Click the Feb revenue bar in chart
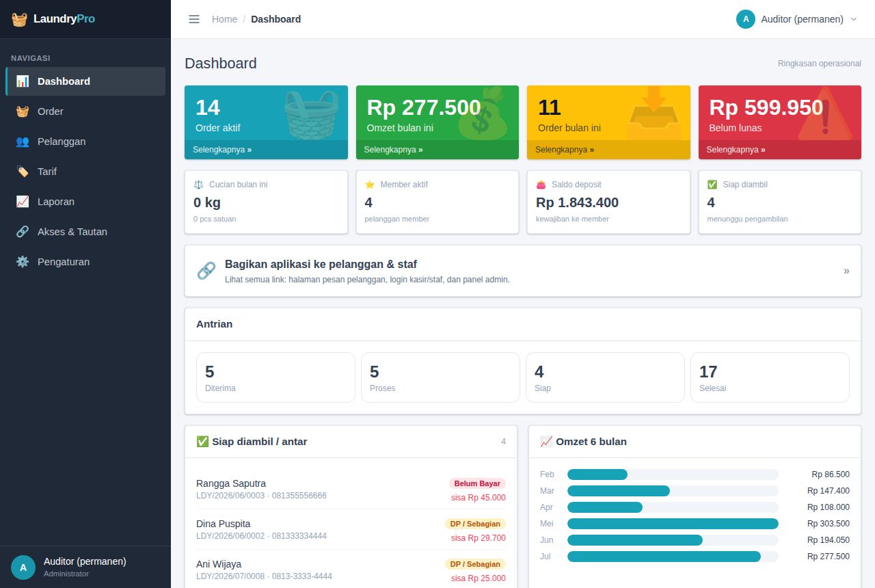This screenshot has height=588, width=875. click(597, 475)
